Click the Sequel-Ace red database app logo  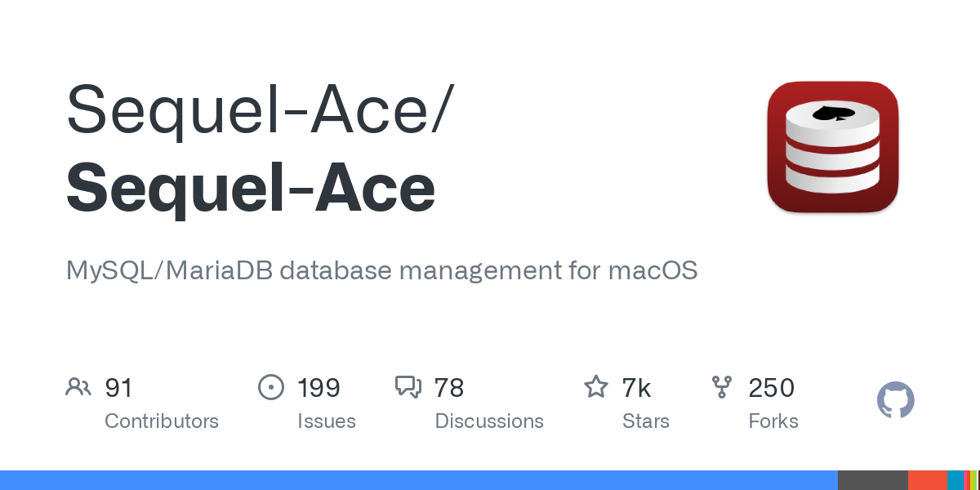tap(832, 147)
